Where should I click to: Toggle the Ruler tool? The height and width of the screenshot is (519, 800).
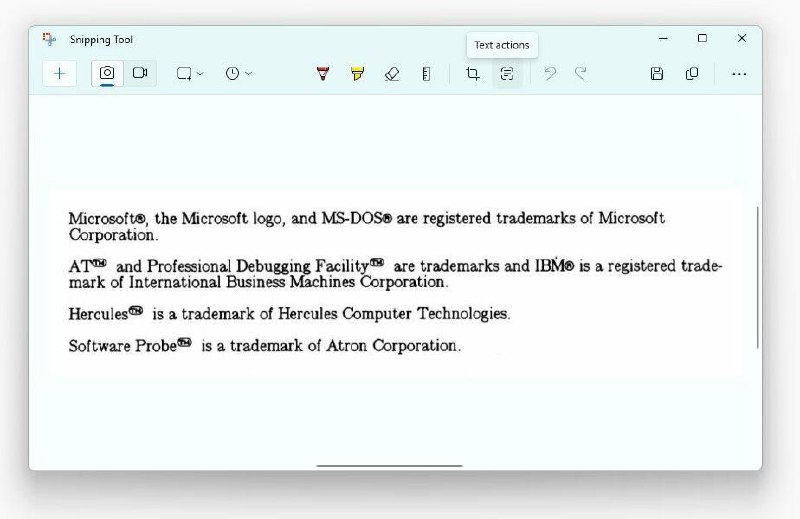[427, 74]
